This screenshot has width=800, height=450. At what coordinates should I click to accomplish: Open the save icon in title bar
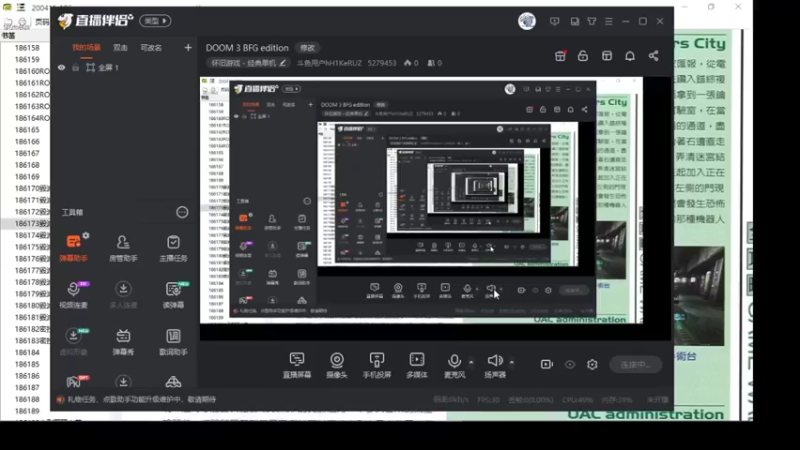(x=574, y=21)
